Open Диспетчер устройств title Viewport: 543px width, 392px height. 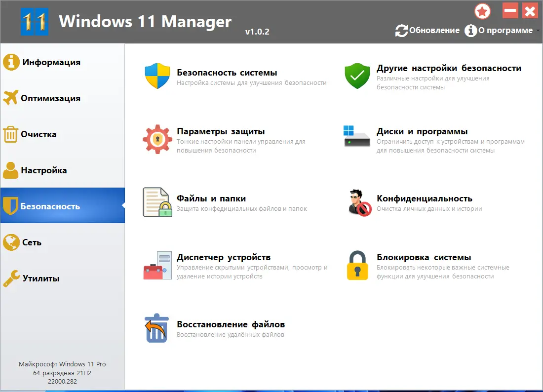click(x=224, y=257)
